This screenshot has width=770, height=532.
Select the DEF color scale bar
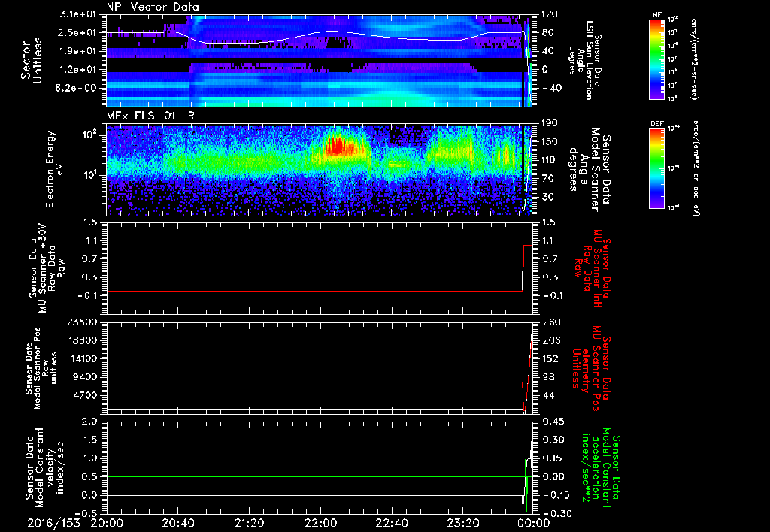click(656, 168)
